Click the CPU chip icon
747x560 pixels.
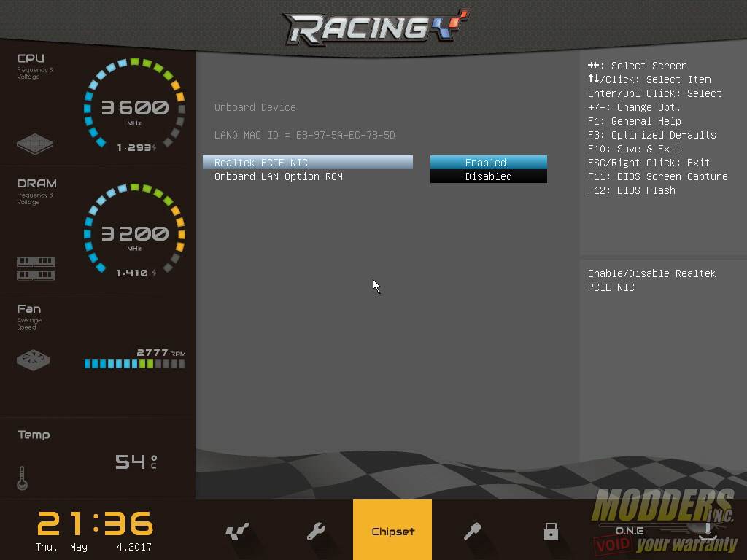[x=35, y=144]
